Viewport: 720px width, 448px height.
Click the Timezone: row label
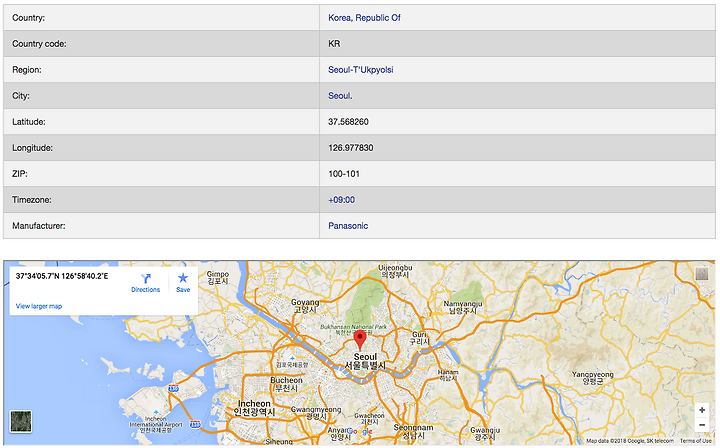[33, 200]
